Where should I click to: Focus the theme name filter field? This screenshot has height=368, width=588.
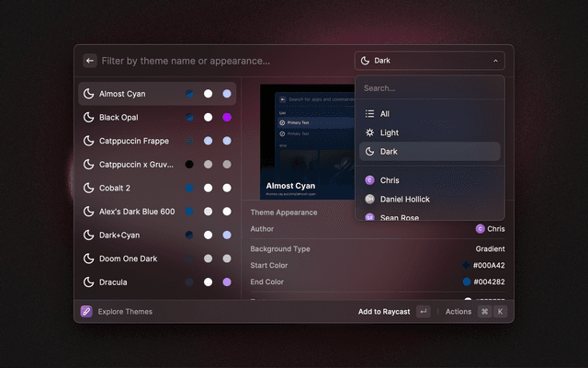point(220,61)
